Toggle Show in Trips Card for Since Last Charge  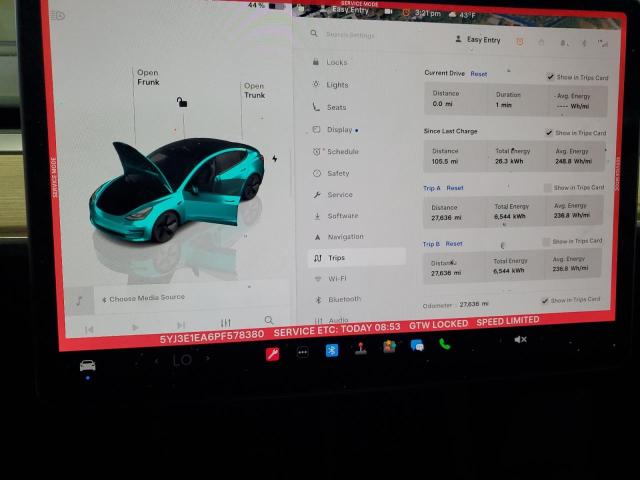click(549, 132)
